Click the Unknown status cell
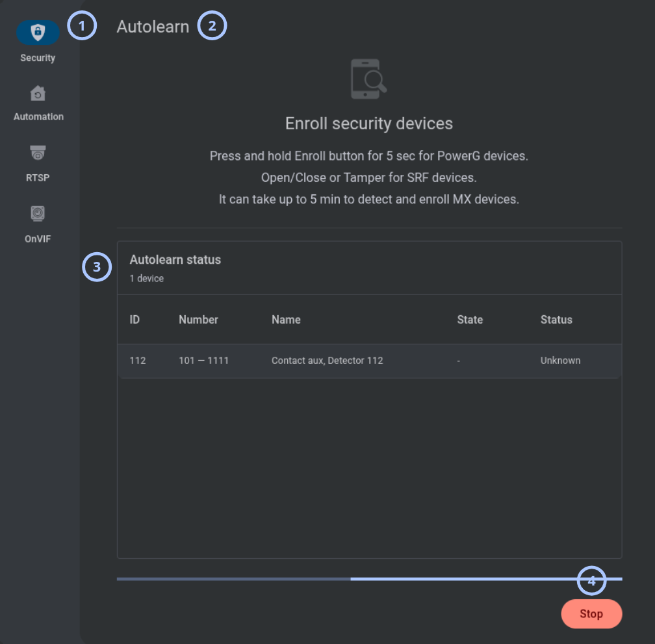Screen dimensions: 655x644 pyautogui.click(x=560, y=361)
